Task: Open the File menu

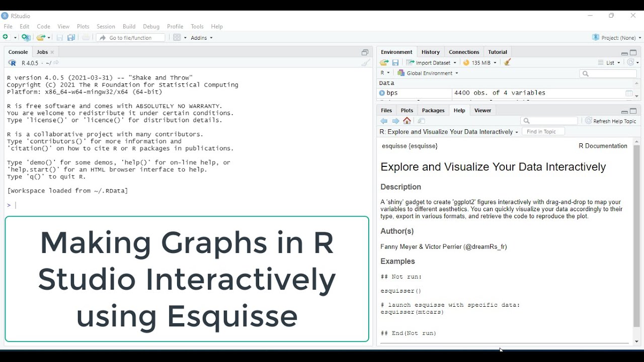Action: click(8, 27)
